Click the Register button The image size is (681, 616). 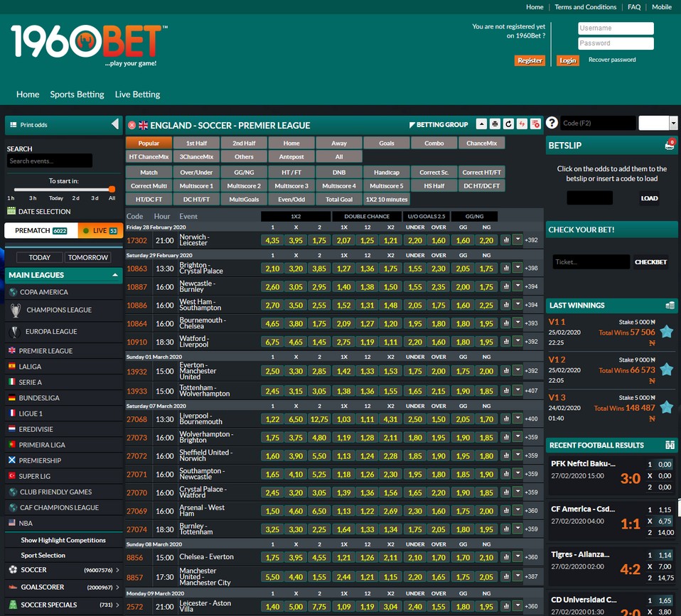pos(530,60)
